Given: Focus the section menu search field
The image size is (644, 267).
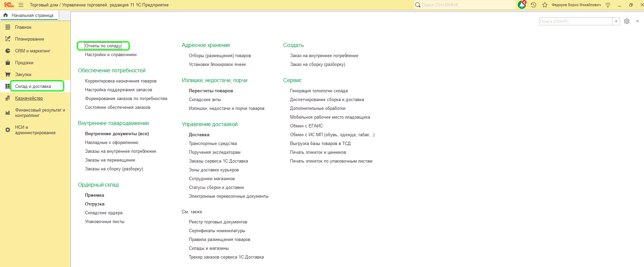Looking at the screenshot, I should click(576, 21).
